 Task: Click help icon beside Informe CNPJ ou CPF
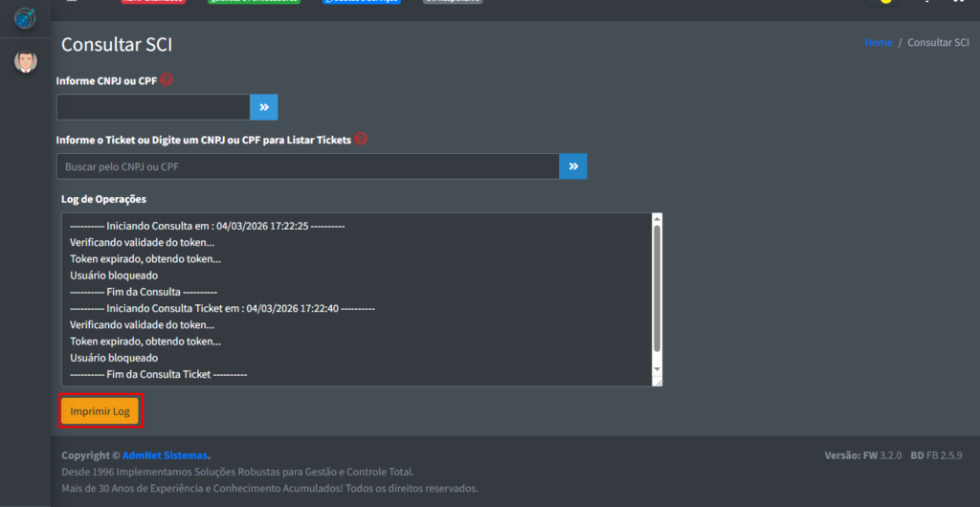point(167,80)
